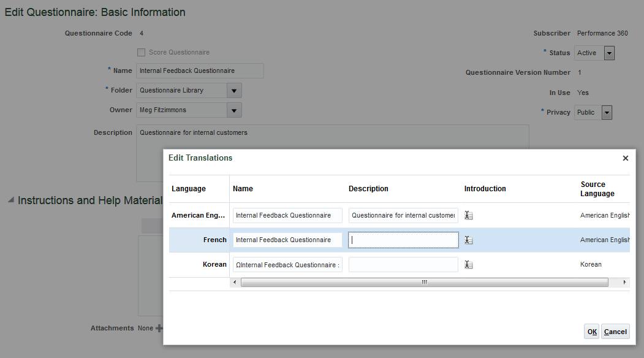Open the Privacy dropdown

(x=607, y=112)
